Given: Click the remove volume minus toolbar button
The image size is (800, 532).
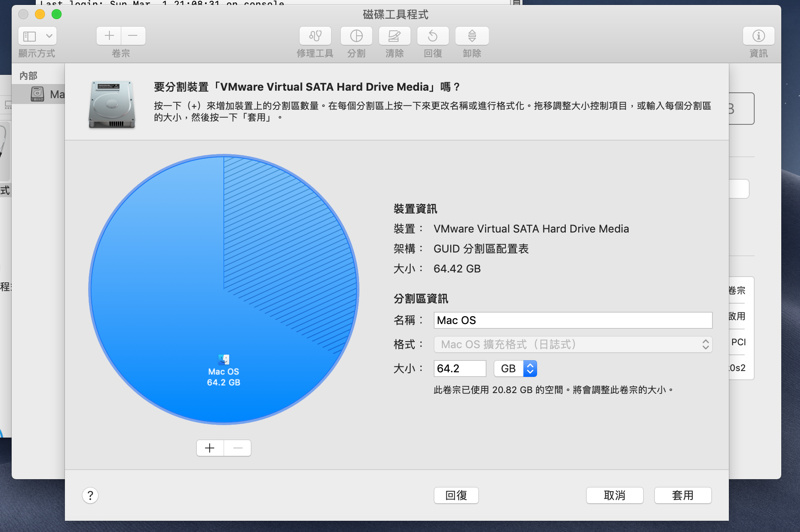Looking at the screenshot, I should (133, 36).
